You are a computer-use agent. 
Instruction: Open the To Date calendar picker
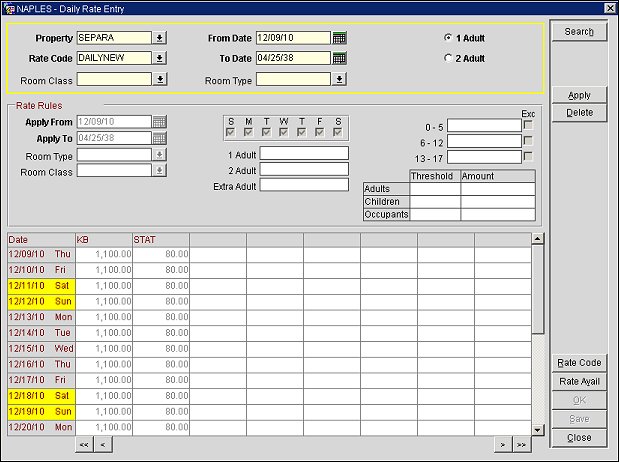coord(339,58)
